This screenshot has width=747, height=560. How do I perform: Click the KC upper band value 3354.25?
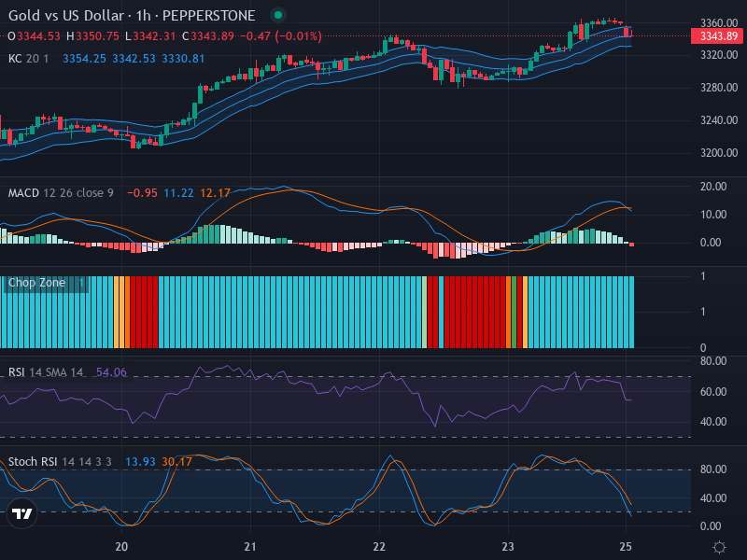click(84, 59)
